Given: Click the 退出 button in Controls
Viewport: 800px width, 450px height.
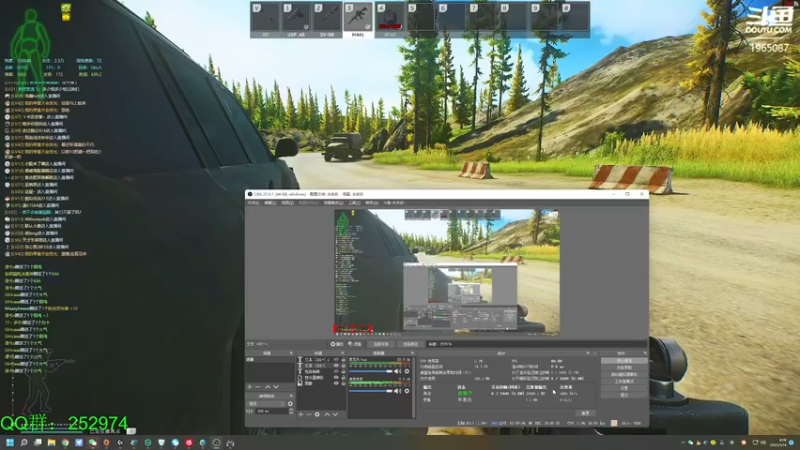Looking at the screenshot, I should tap(624, 395).
